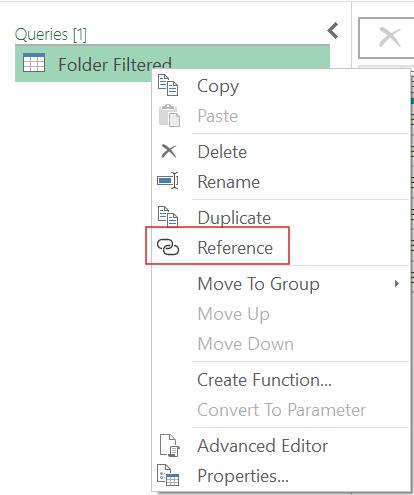Expand the Move To Group submenu arrow
The height and width of the screenshot is (495, 414).
pos(396,284)
